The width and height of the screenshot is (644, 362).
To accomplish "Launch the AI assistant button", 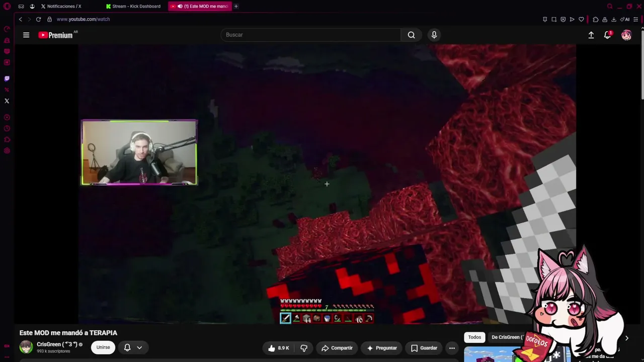I will pyautogui.click(x=625, y=20).
